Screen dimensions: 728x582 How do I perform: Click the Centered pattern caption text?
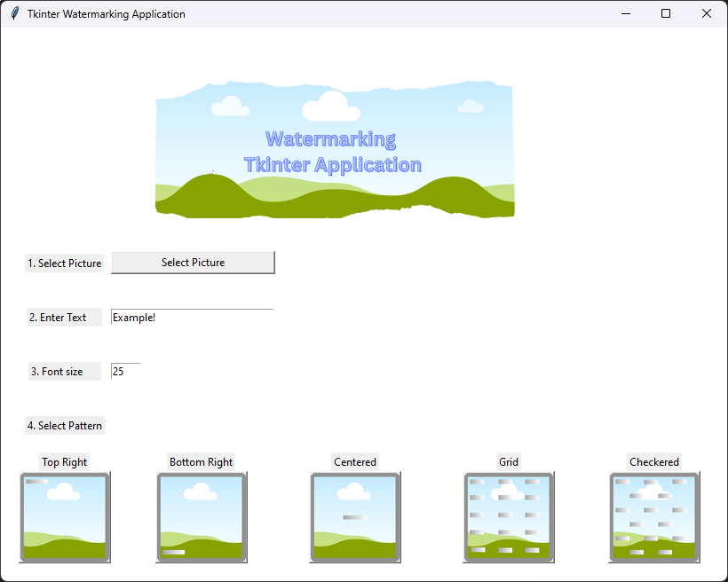pos(355,461)
